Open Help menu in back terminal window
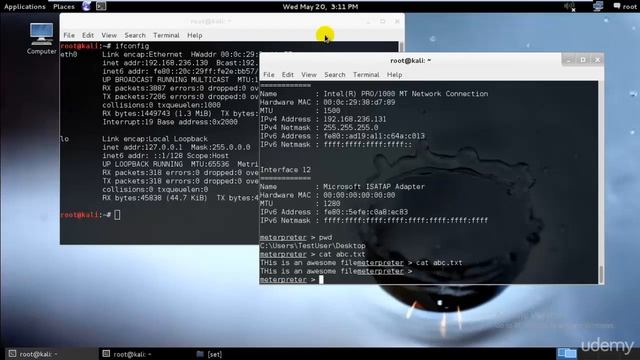Viewport: 640px width, 360px height. (195, 36)
